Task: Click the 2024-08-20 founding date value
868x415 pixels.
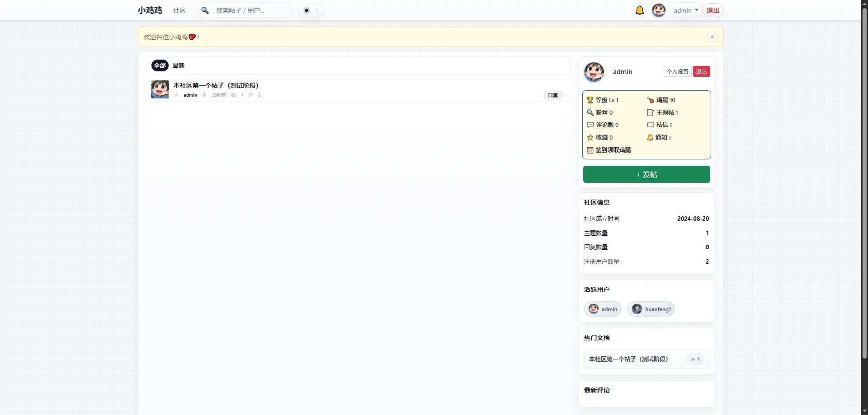Action: click(x=693, y=219)
